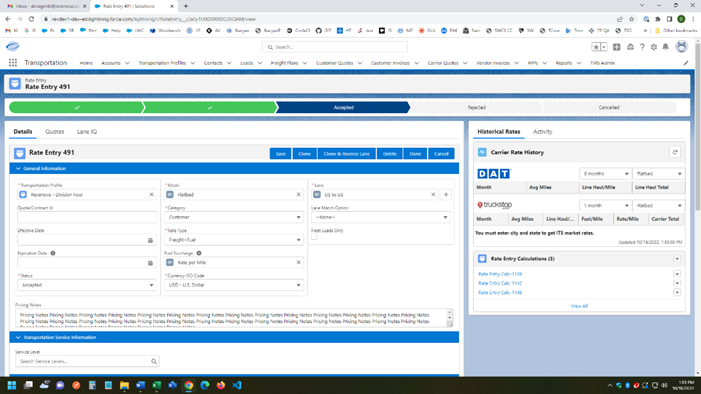
Task: Clear the Lane US to US value
Action: coord(433,195)
